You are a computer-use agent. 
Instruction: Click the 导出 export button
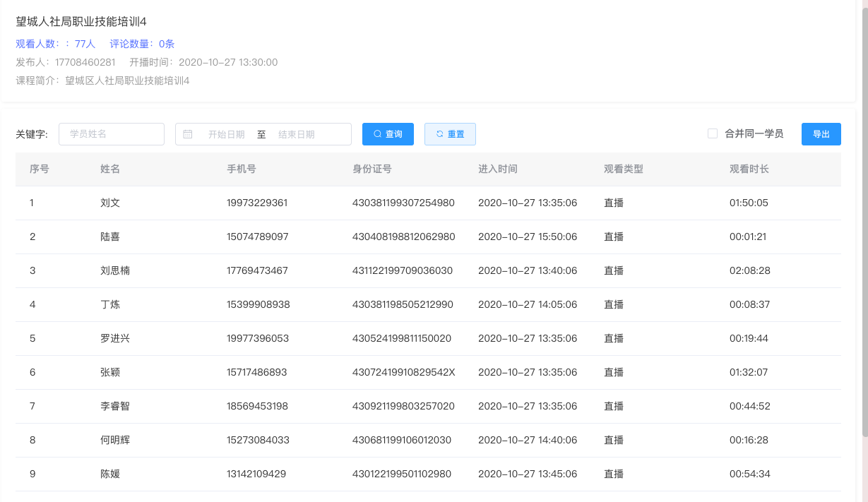pos(821,134)
